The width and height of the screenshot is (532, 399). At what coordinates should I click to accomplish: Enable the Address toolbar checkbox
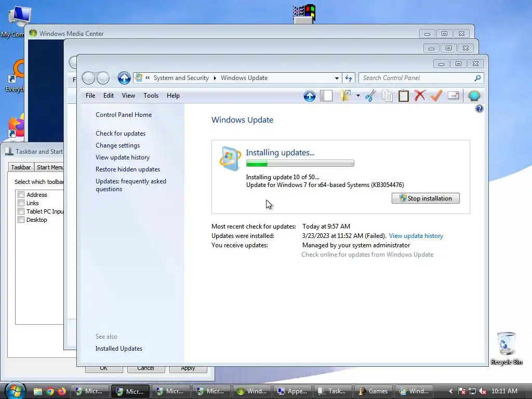point(21,195)
